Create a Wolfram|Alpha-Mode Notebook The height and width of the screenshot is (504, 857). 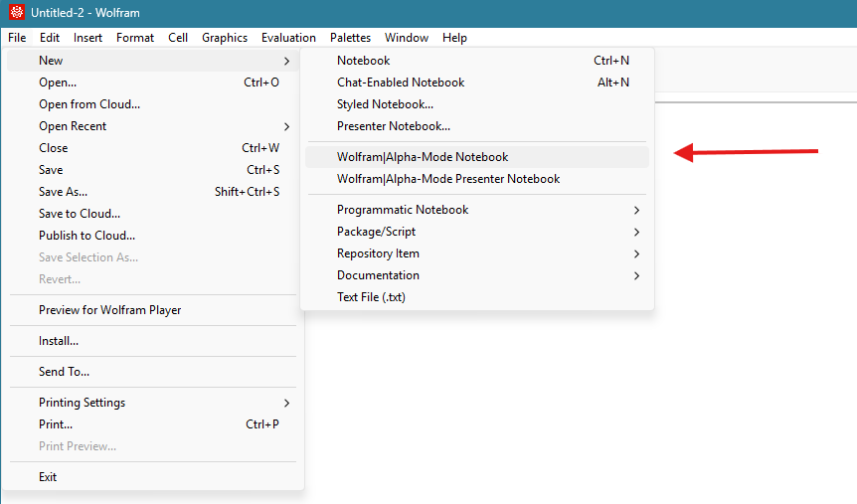[x=477, y=157]
